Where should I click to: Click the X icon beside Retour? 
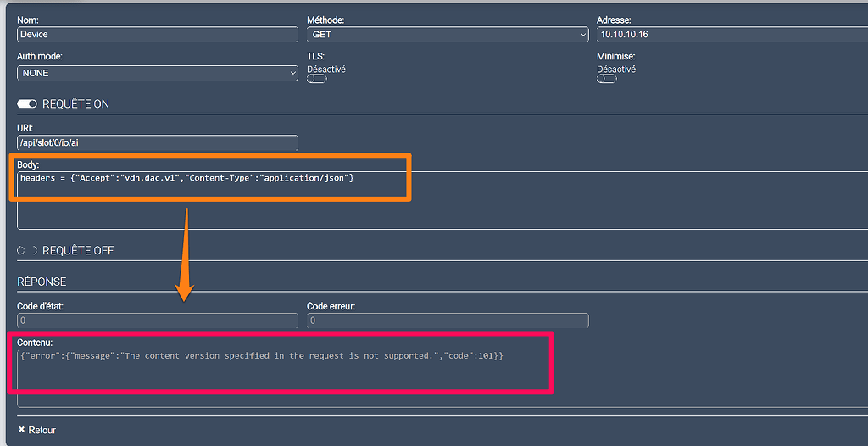(x=21, y=430)
